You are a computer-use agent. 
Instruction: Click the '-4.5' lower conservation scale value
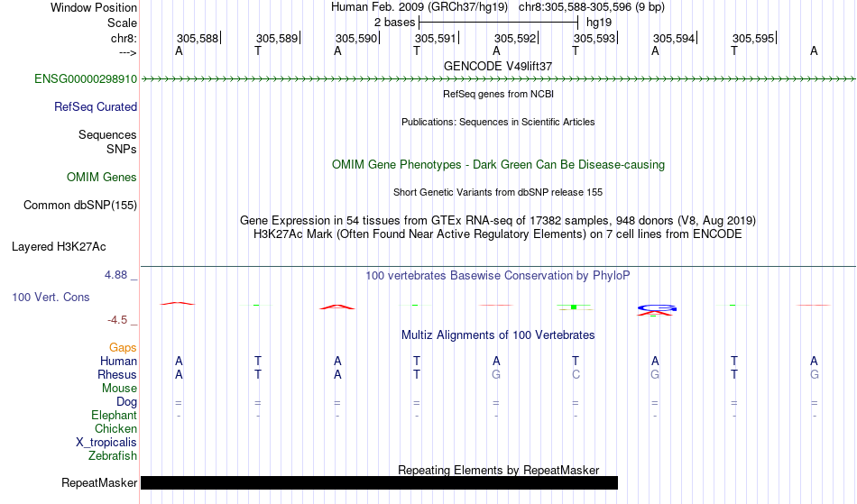(x=117, y=320)
